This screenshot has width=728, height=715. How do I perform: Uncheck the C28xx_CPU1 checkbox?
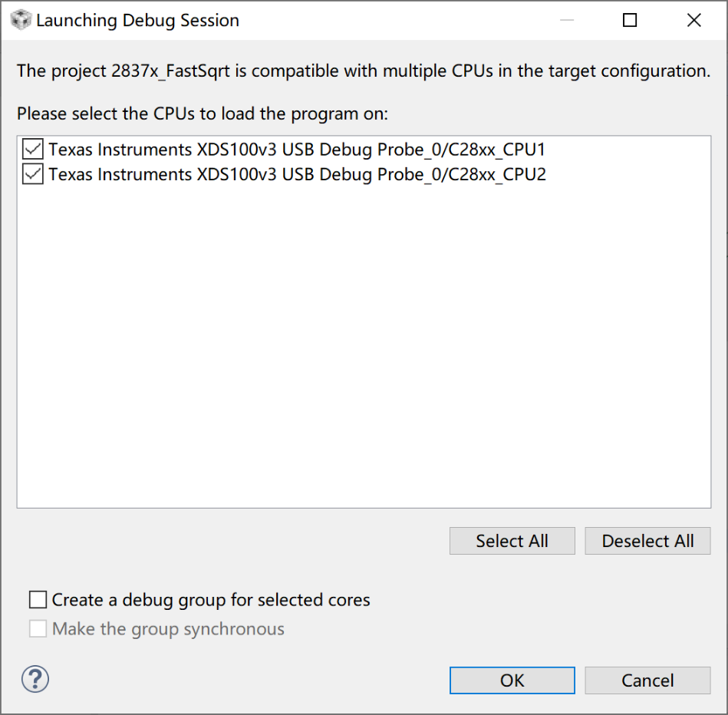pos(33,149)
